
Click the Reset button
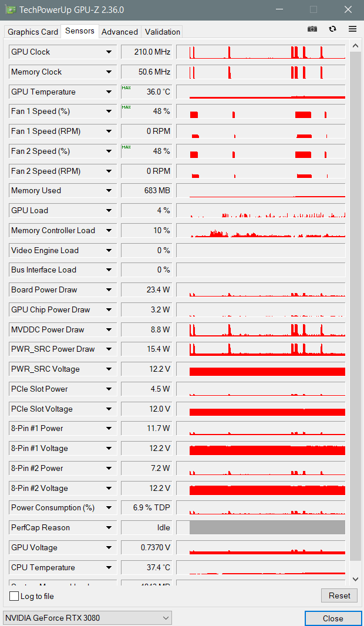(339, 595)
